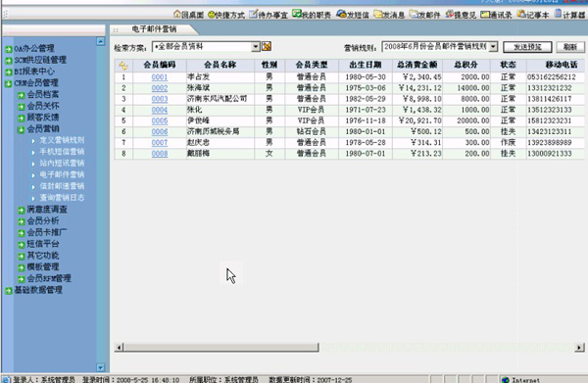Screen dimensions: 588x383
Task: Open the 快捷方式 shortcut icon
Action: pos(212,15)
